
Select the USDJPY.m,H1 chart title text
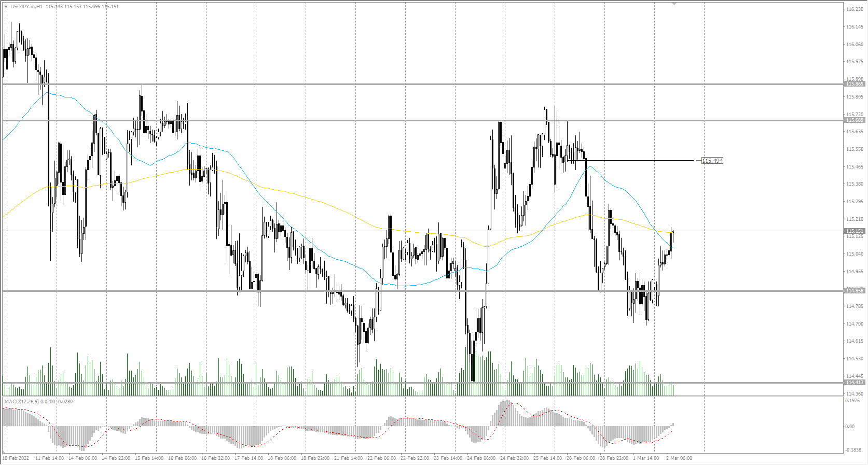click(x=26, y=7)
